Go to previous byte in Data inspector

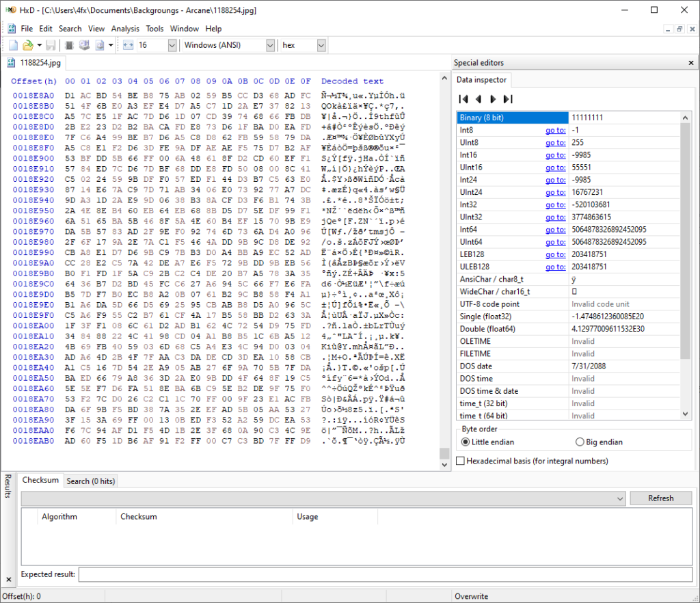click(x=479, y=99)
